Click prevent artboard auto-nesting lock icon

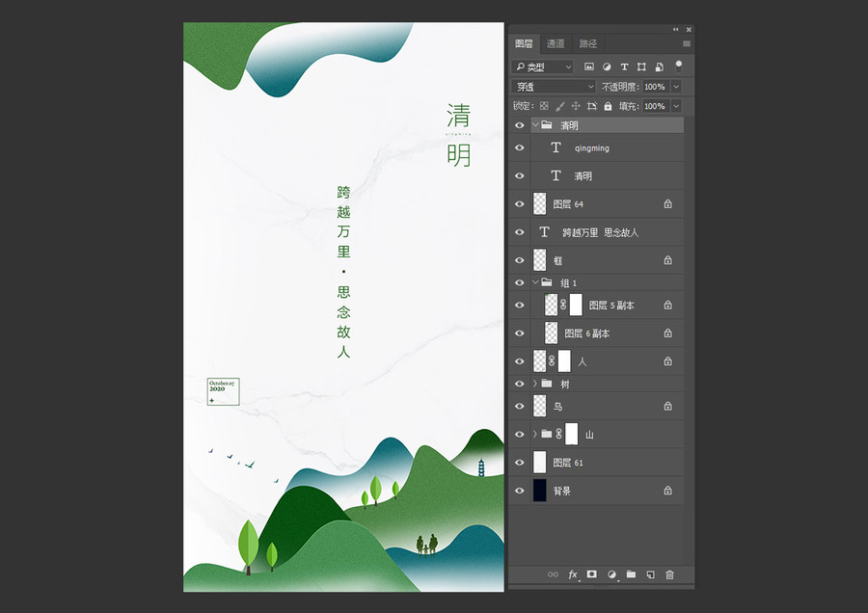592,106
